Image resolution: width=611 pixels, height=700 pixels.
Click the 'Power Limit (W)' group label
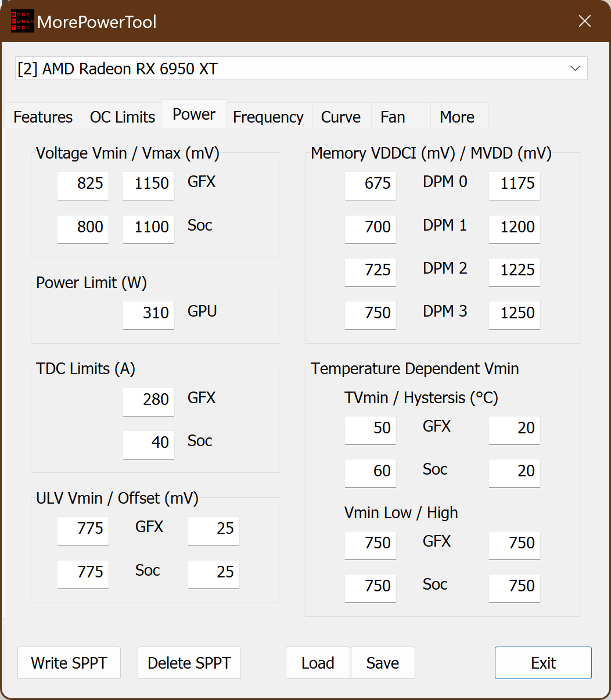point(91,283)
